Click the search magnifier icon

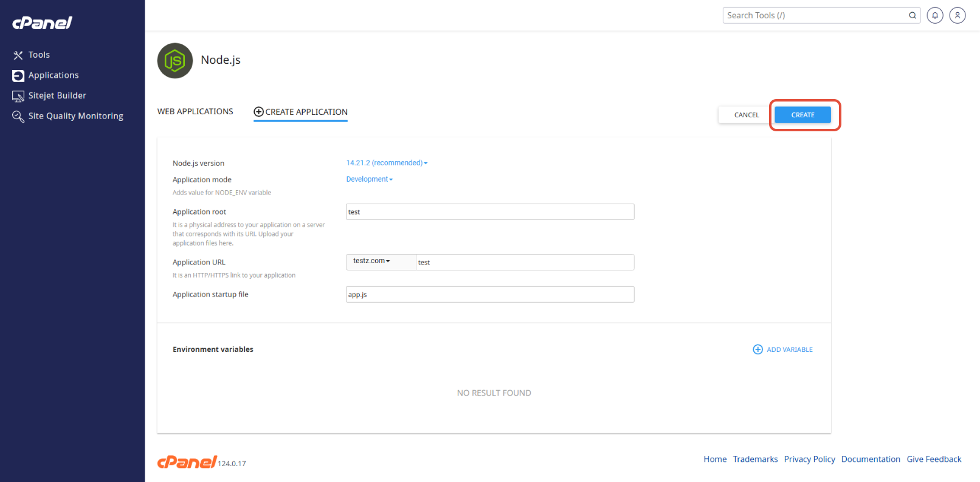coord(913,15)
